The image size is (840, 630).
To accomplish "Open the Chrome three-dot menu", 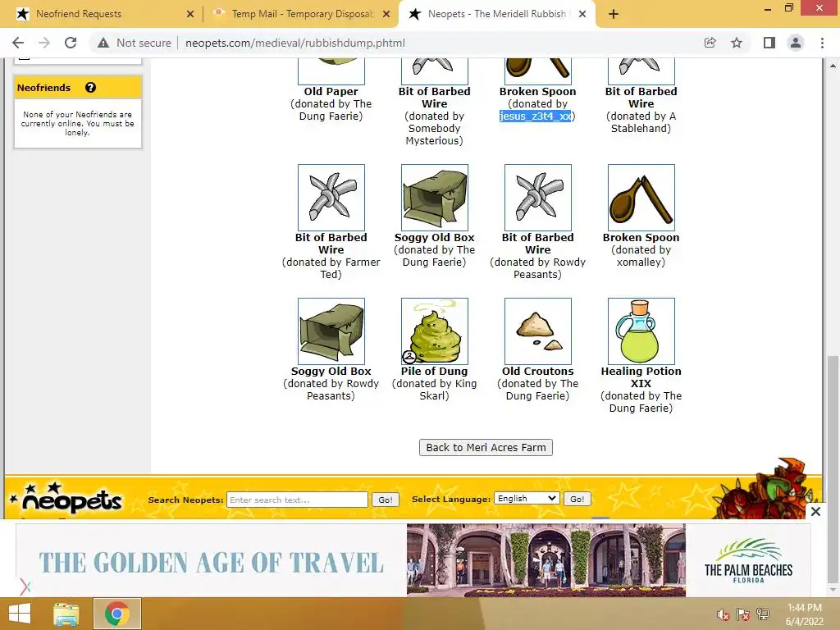I will click(x=822, y=43).
